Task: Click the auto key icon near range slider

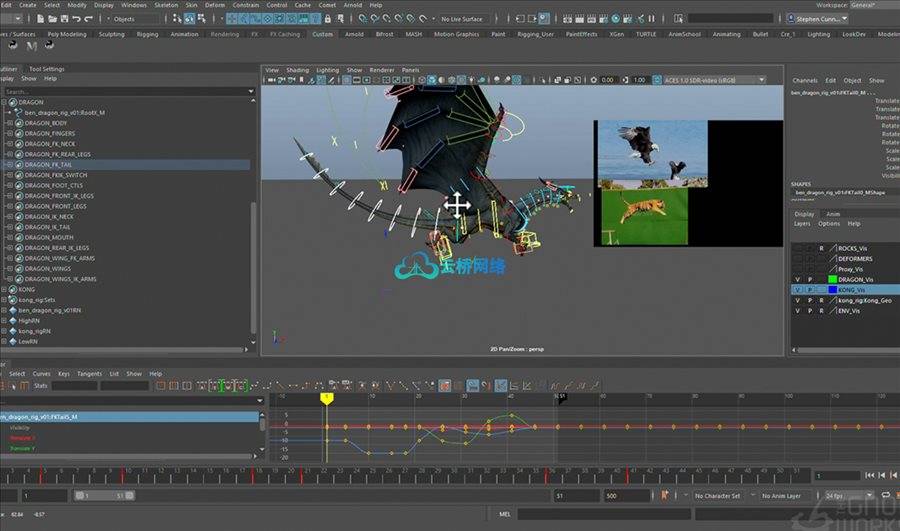Action: point(665,495)
